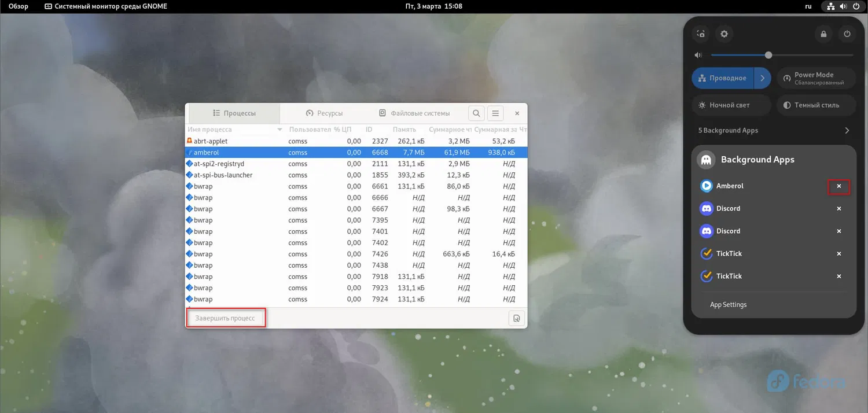Click the value 938,0 кБ

click(501, 153)
